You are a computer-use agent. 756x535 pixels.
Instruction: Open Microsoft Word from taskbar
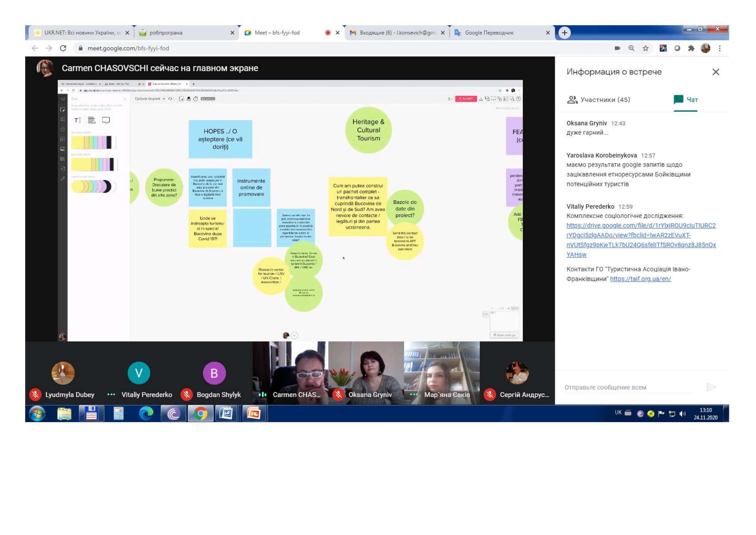(227, 413)
